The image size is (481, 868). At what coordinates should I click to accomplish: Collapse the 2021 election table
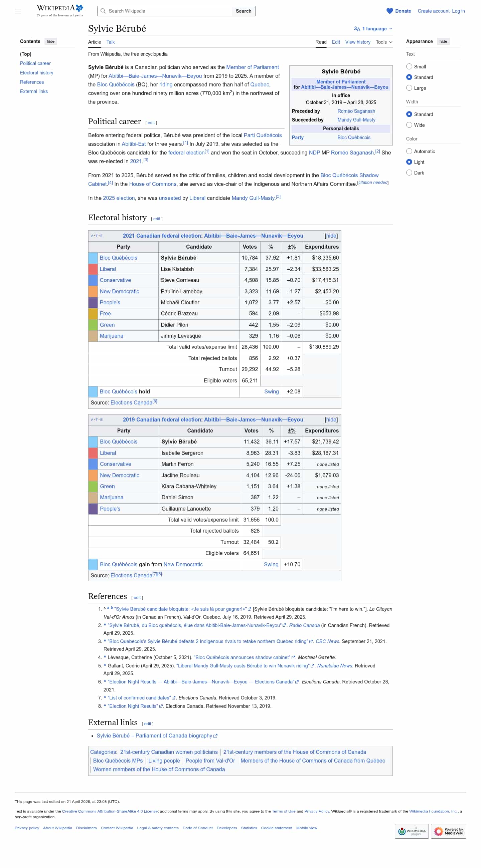[331, 236]
